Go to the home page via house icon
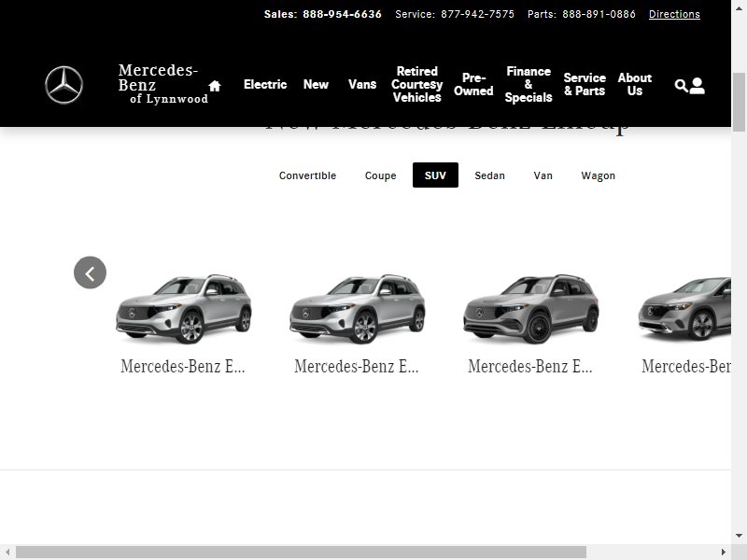 pyautogui.click(x=215, y=86)
